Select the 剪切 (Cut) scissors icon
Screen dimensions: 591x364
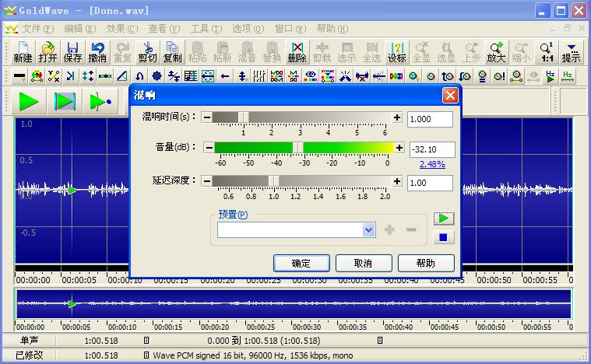coord(147,52)
